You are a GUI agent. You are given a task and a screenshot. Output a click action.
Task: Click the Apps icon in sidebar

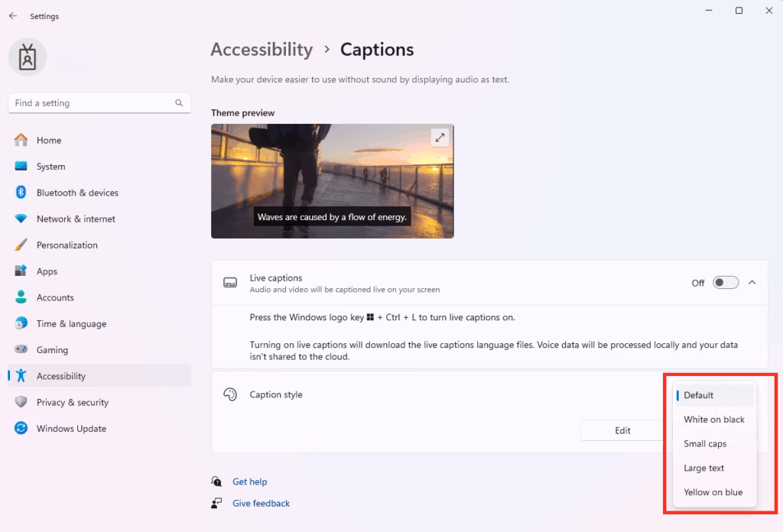click(21, 271)
